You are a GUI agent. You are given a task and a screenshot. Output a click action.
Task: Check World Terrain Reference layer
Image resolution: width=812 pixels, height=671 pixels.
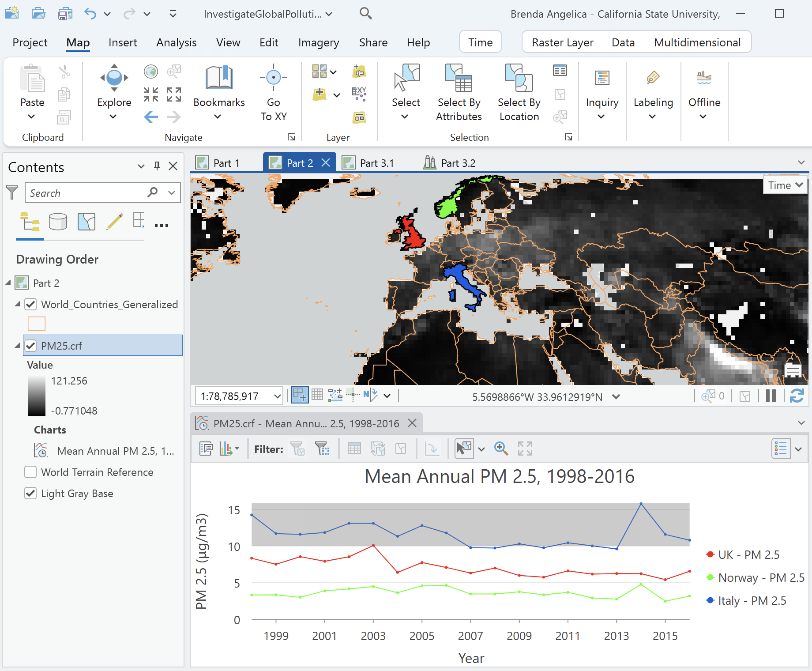(x=30, y=472)
